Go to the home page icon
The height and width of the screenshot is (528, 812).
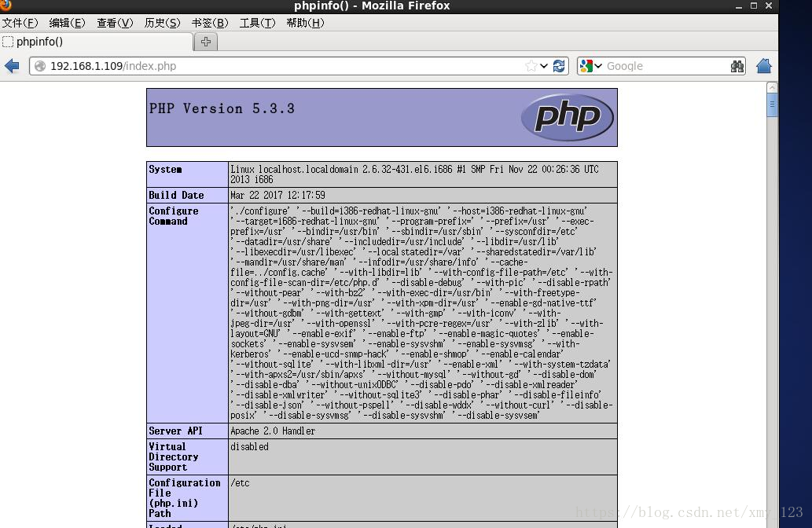[x=764, y=66]
